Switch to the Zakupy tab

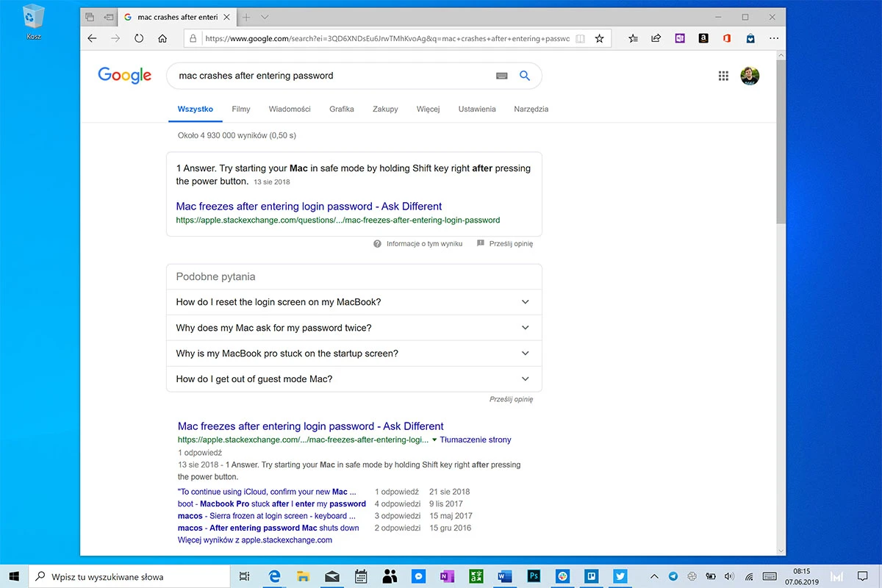[x=385, y=109]
